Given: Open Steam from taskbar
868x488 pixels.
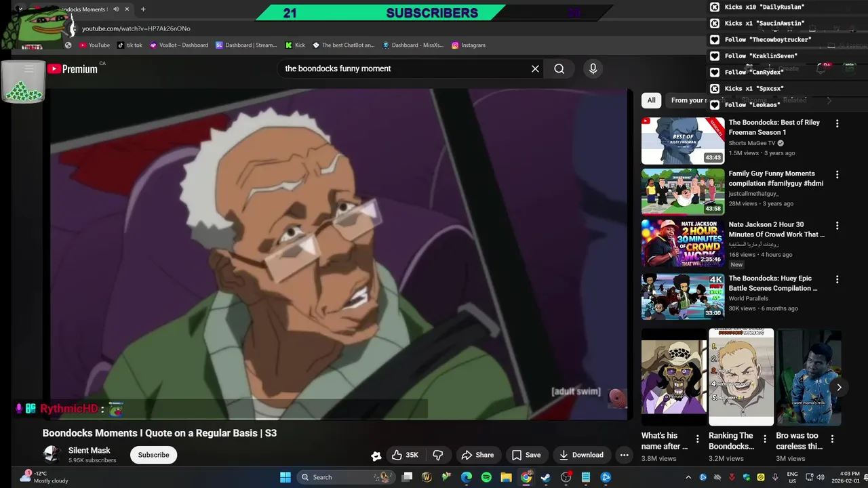Looking at the screenshot, I should tap(546, 477).
